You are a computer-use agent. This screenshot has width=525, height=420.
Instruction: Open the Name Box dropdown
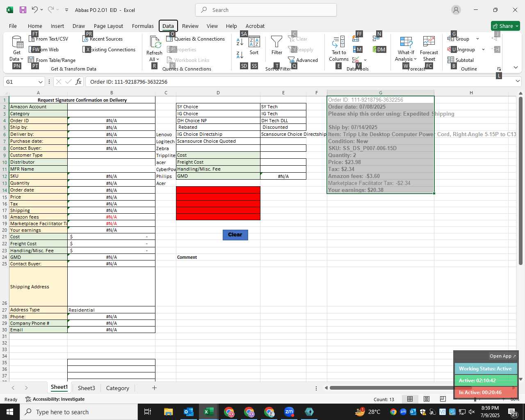[x=40, y=82]
